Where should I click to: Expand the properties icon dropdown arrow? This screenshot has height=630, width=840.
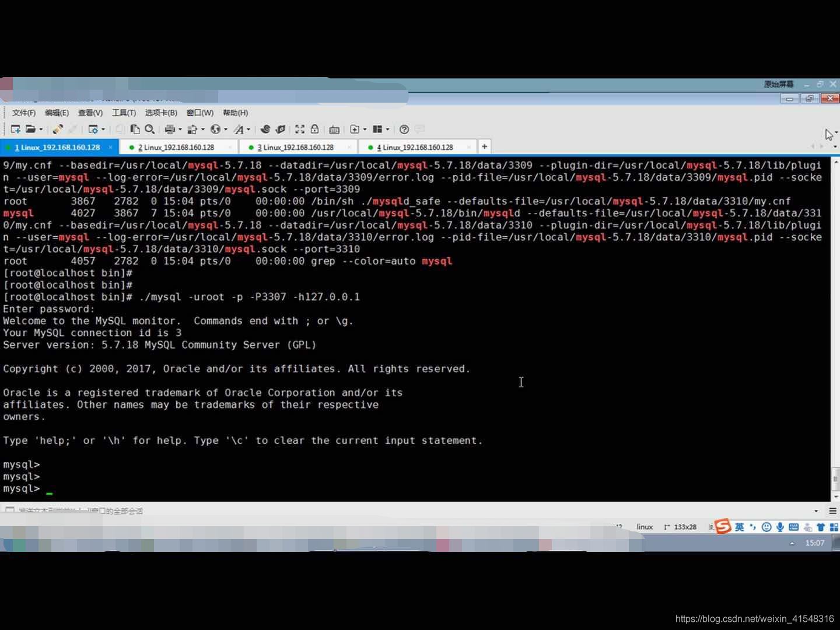103,129
